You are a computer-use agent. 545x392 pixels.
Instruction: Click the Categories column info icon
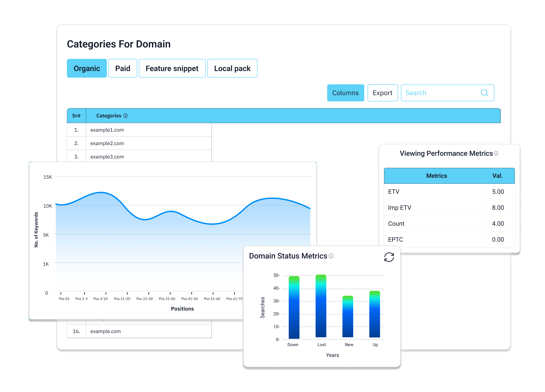tap(125, 116)
